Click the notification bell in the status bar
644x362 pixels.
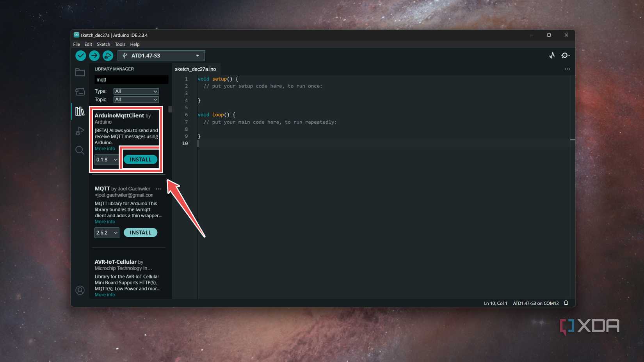point(566,303)
